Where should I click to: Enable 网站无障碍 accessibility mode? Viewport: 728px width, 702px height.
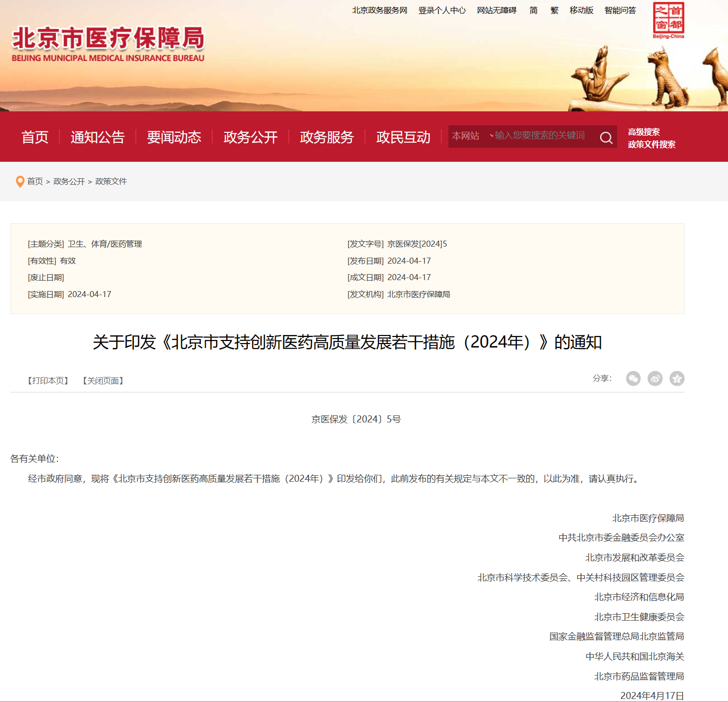click(496, 10)
